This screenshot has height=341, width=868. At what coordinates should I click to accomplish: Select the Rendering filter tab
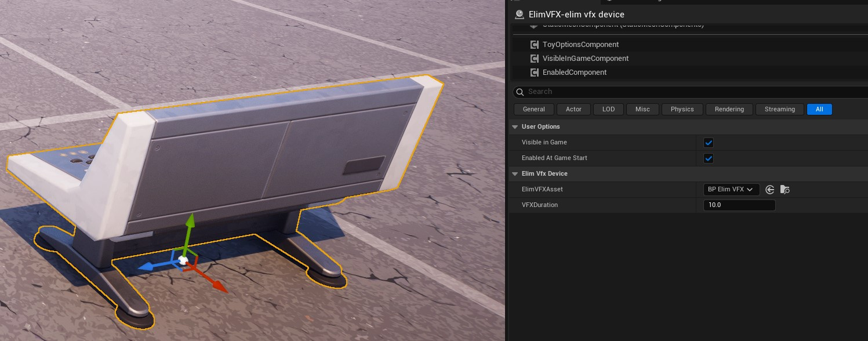click(x=729, y=109)
